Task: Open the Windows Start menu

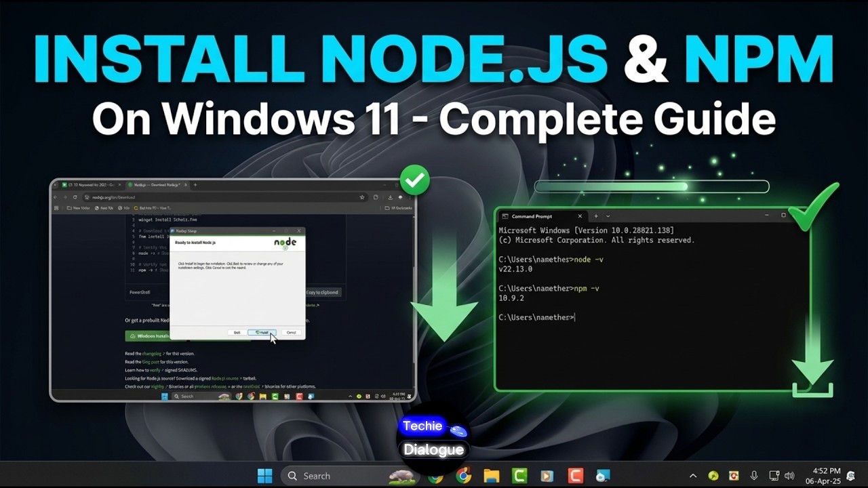Action: pyautogui.click(x=264, y=476)
